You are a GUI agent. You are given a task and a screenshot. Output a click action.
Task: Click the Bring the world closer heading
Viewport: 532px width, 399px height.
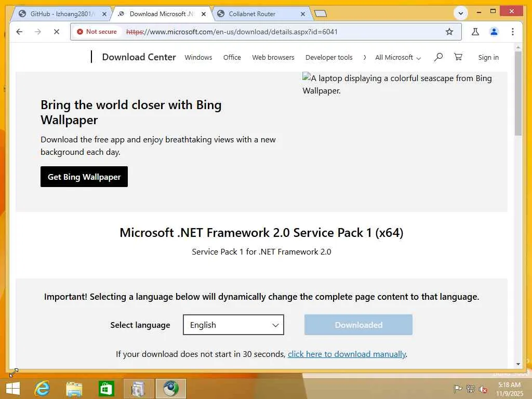coord(131,112)
